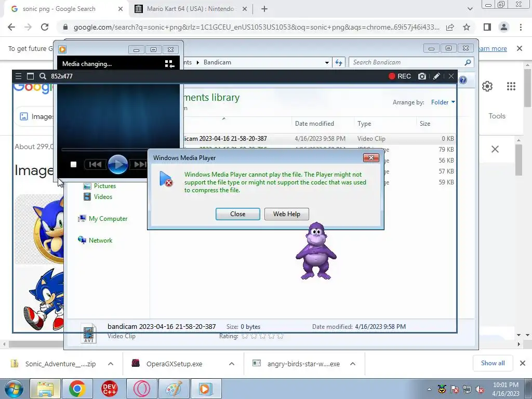This screenshot has height=399, width=532.
Task: Toggle Bandicam fullscreen rectangle icon
Action: click(x=30, y=76)
